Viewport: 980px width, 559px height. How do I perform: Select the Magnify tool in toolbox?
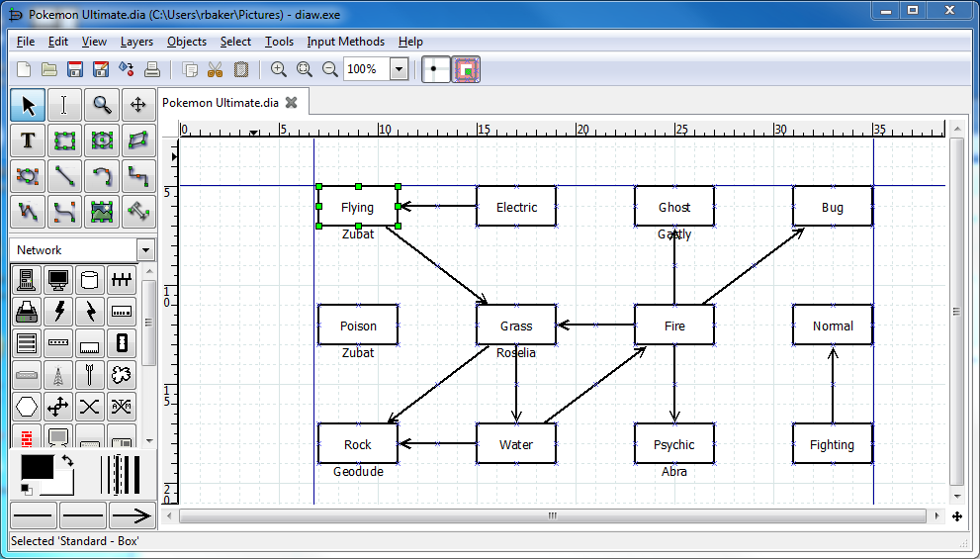point(101,105)
